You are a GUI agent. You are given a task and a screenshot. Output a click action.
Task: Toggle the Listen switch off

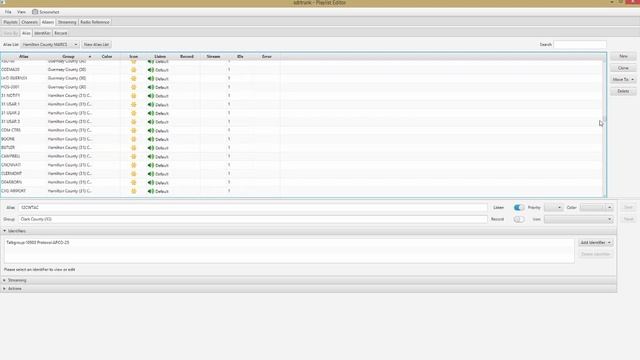(519, 207)
